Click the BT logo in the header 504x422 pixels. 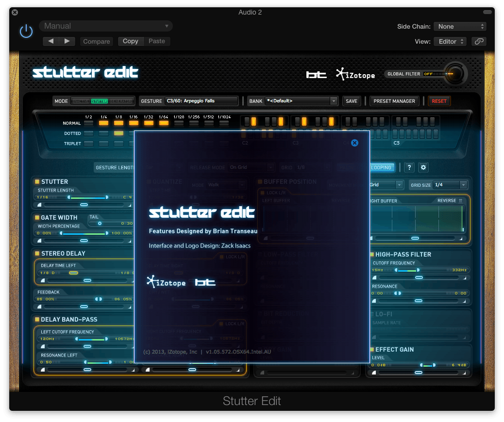(x=316, y=75)
